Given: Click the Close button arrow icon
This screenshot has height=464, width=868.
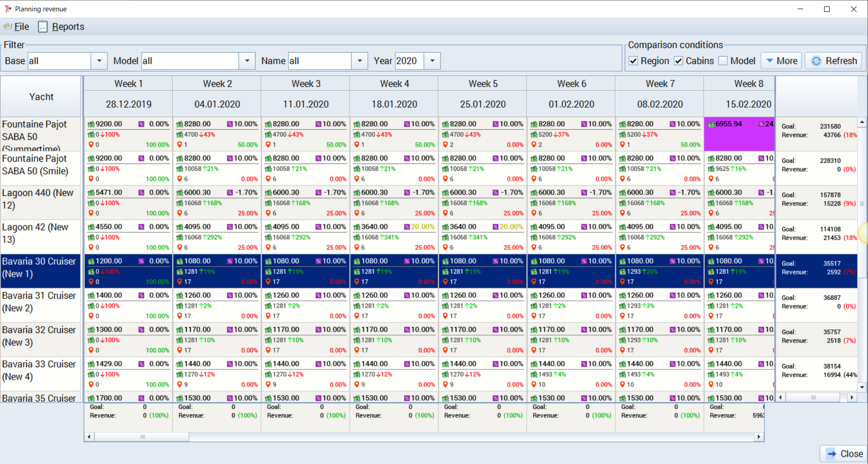Looking at the screenshot, I should [x=831, y=454].
